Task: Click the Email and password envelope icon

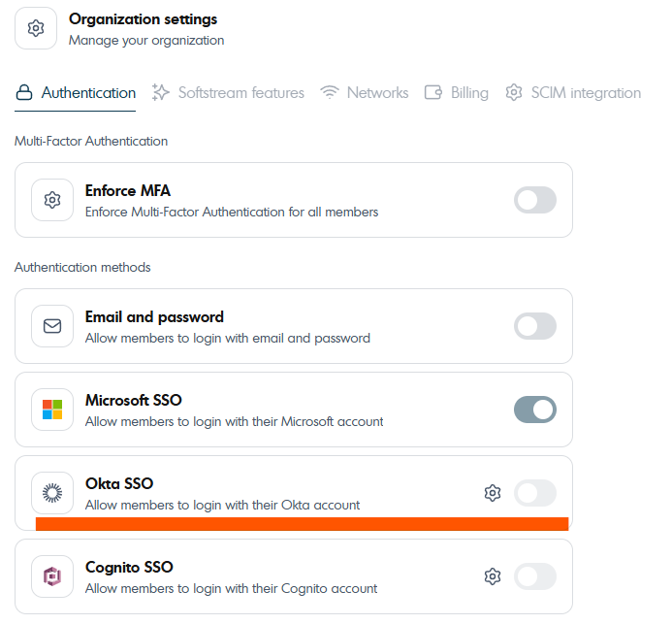Action: [52, 326]
